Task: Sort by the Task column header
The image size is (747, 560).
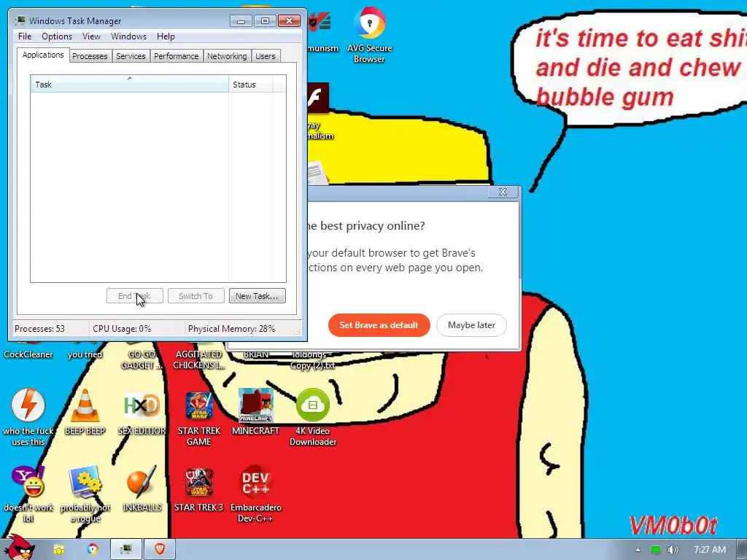Action: (130, 85)
